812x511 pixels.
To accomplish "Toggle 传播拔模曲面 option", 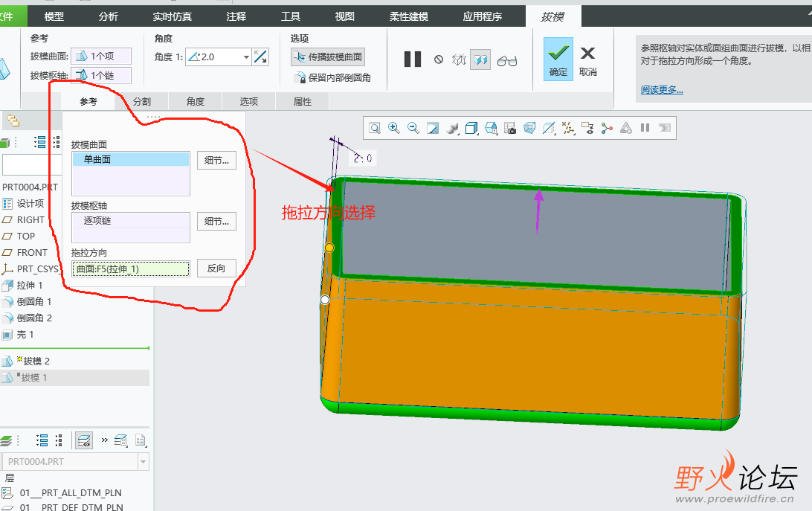I will [328, 57].
